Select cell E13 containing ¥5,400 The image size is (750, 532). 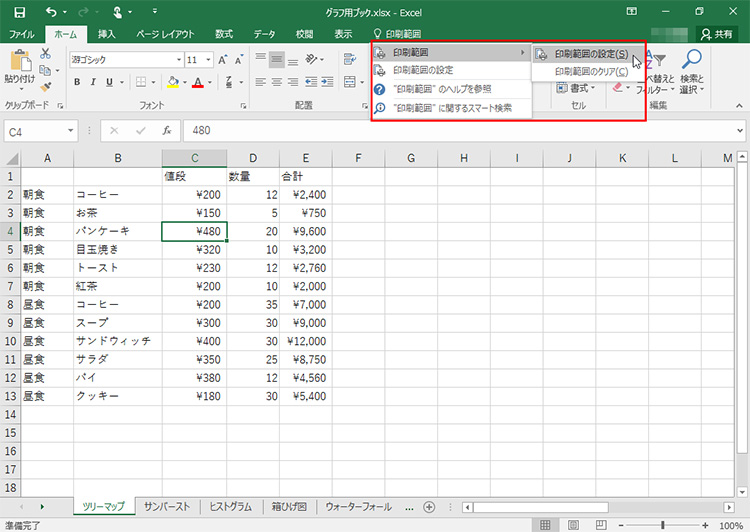click(x=304, y=396)
